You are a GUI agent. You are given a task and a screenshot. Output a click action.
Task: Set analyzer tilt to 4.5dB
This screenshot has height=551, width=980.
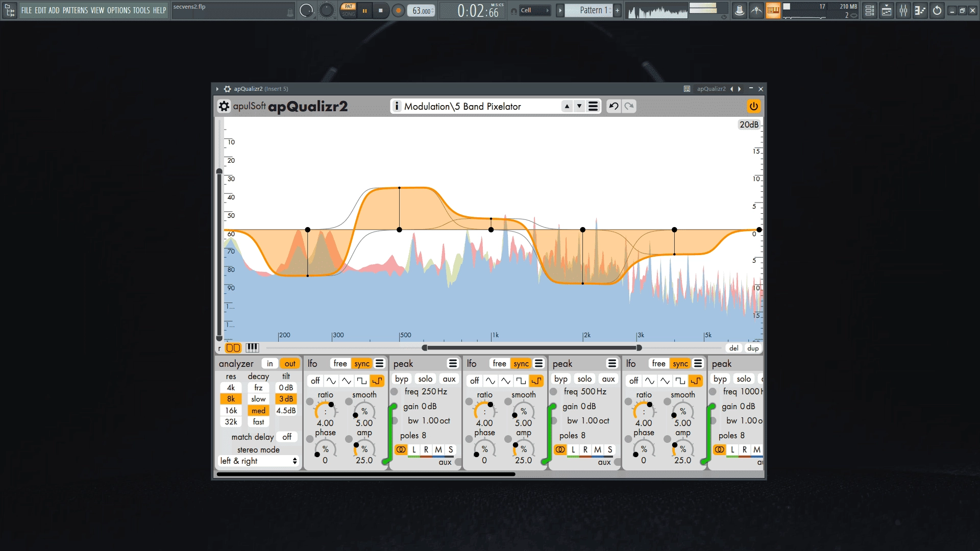pyautogui.click(x=286, y=411)
